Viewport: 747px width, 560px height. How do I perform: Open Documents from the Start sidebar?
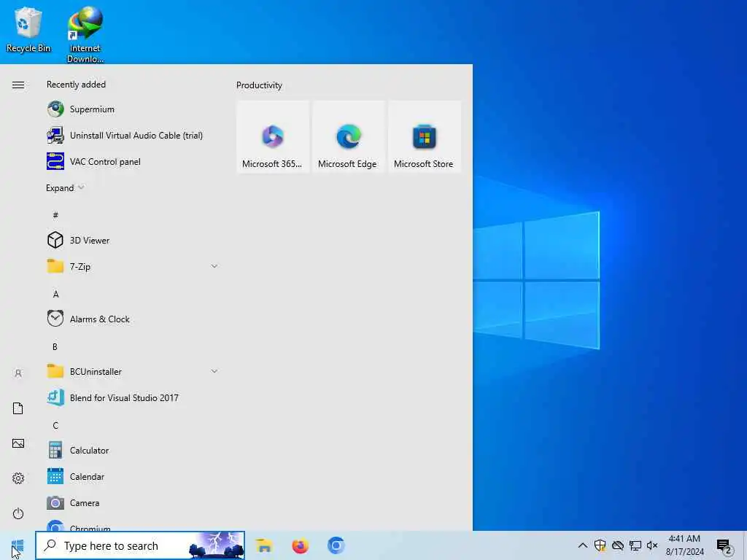click(18, 408)
